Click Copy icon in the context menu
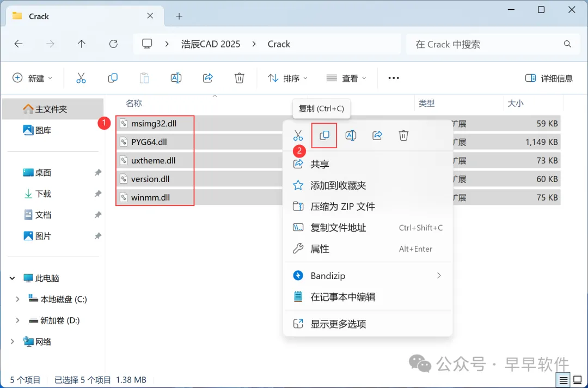588x388 pixels. click(324, 136)
